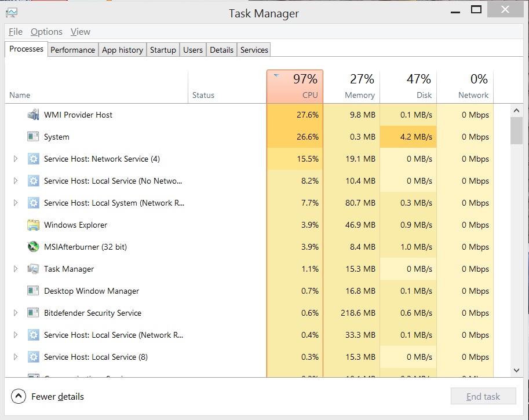
Task: Click the scrollbar down arrow
Action: click(516, 370)
